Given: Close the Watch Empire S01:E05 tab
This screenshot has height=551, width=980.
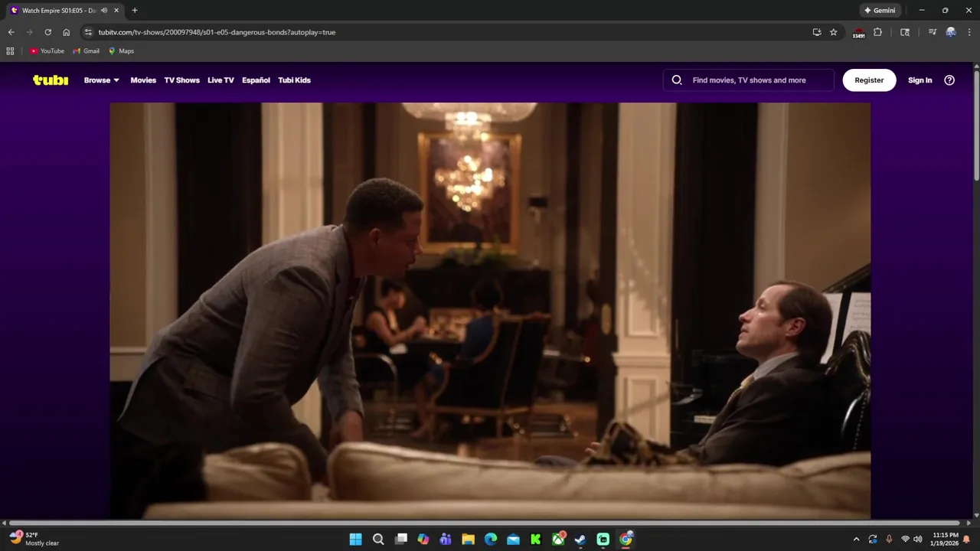Looking at the screenshot, I should (x=116, y=11).
